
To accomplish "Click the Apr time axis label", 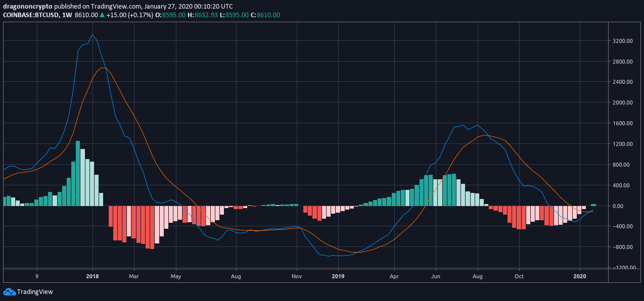I will (394, 276).
